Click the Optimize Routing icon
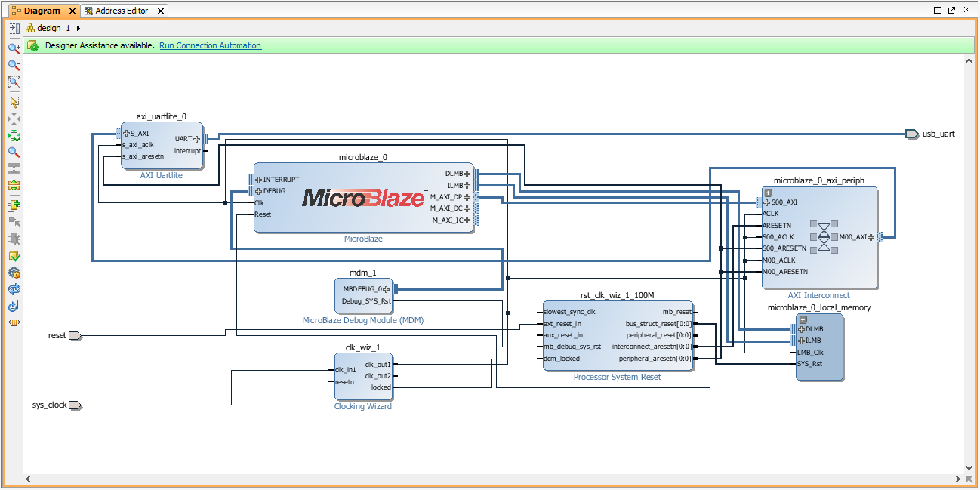The height and width of the screenshot is (490, 980). 14,322
